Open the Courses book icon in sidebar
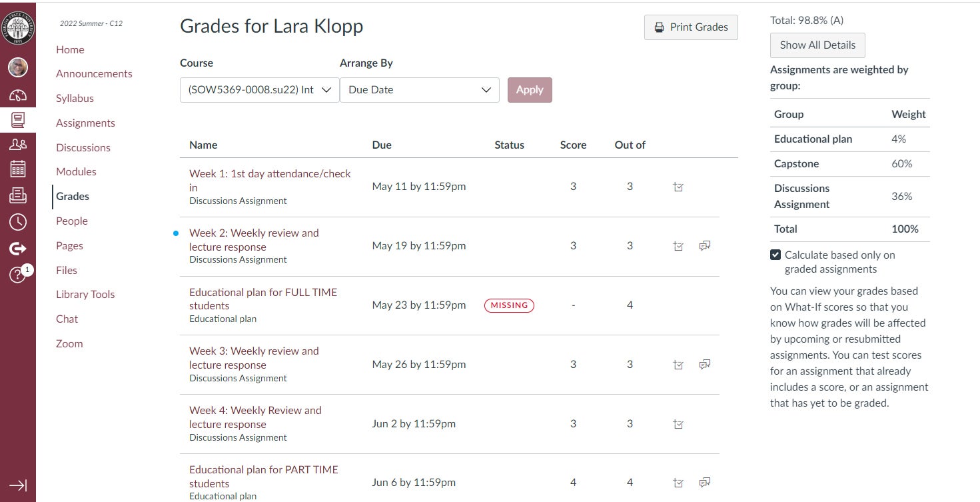 [18, 120]
